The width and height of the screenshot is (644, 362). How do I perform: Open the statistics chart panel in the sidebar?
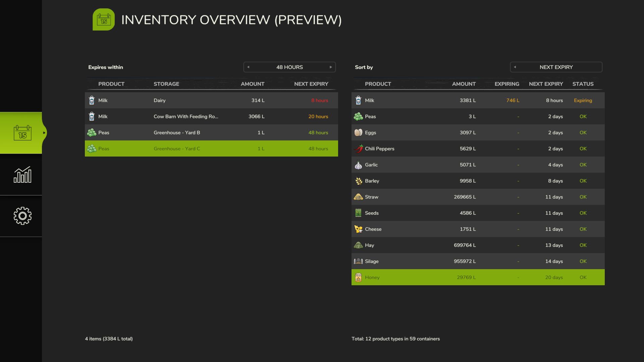point(22,175)
